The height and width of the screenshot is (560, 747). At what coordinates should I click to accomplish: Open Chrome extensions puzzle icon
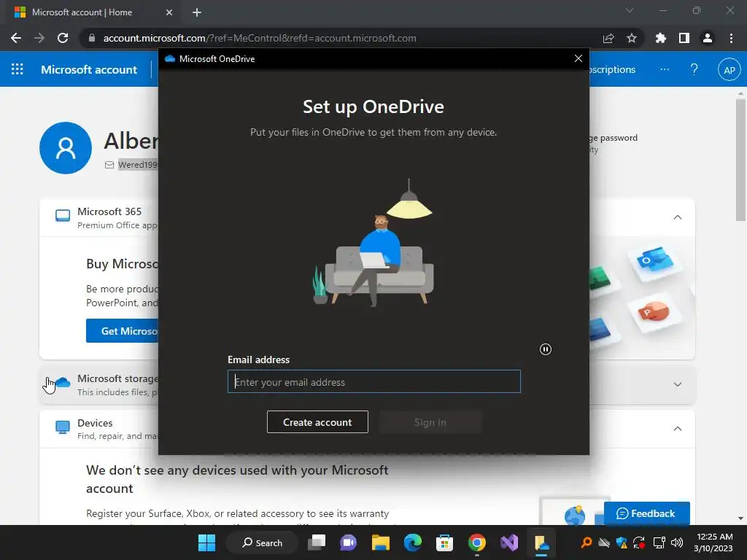click(661, 38)
